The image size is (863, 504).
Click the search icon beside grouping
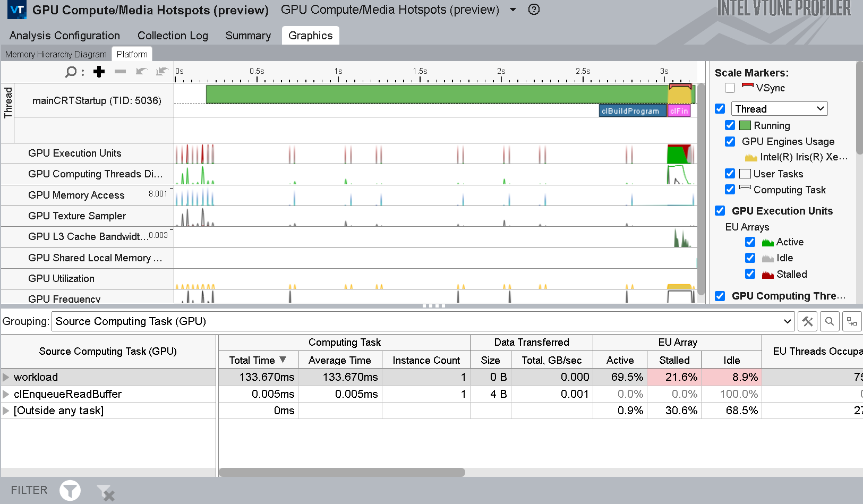coord(830,321)
